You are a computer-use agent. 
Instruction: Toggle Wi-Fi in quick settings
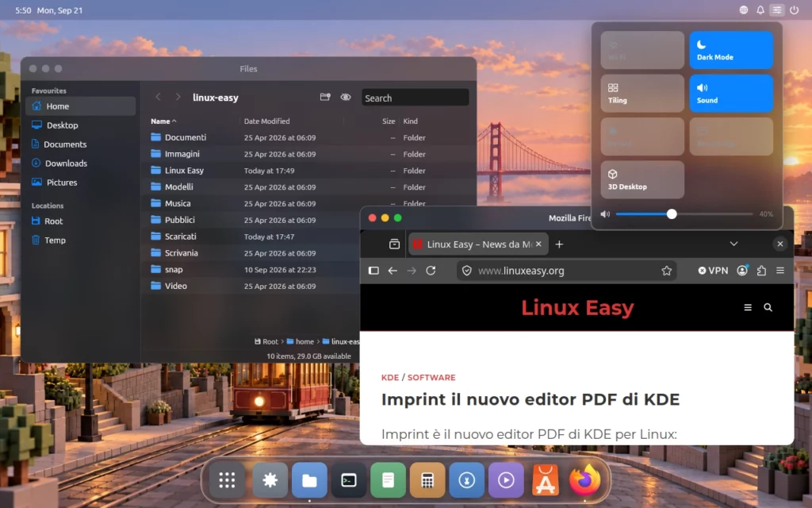tap(642, 50)
